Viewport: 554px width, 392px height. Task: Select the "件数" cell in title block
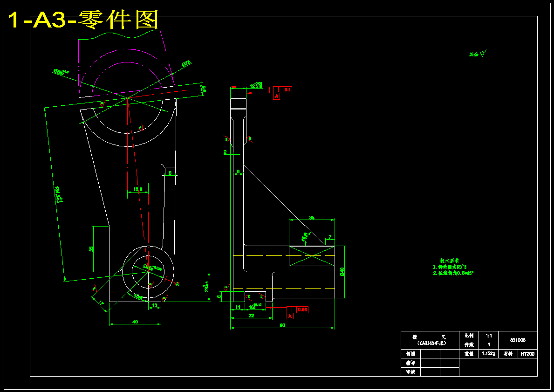point(469,344)
